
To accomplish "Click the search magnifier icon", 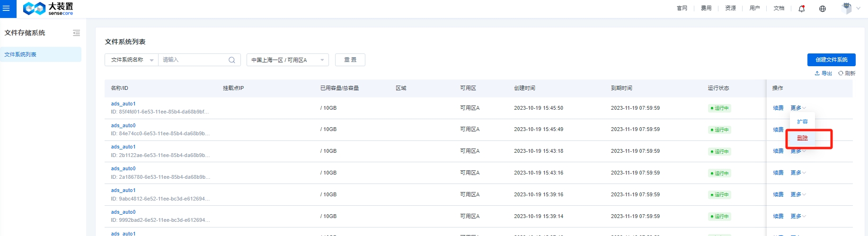I will click(231, 60).
